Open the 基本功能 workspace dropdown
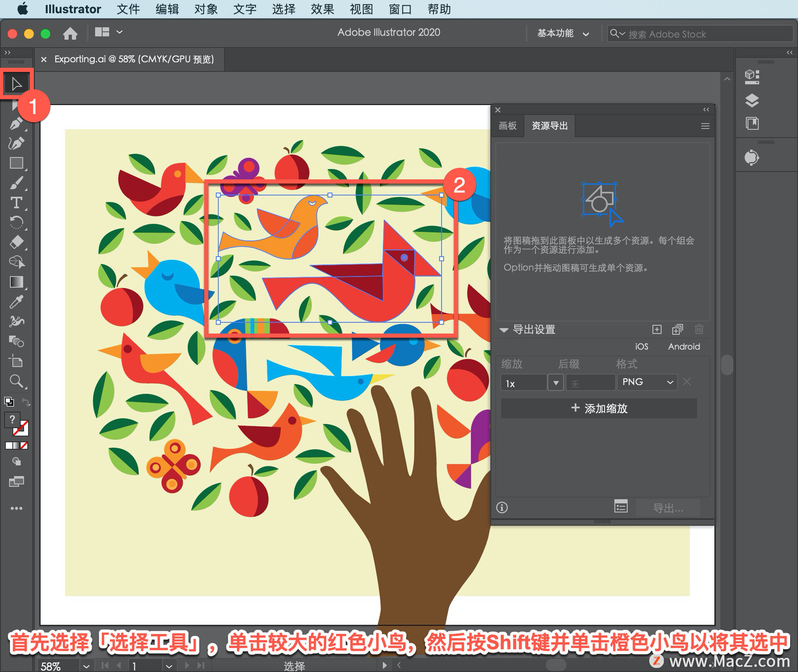The height and width of the screenshot is (672, 798). coord(563,33)
